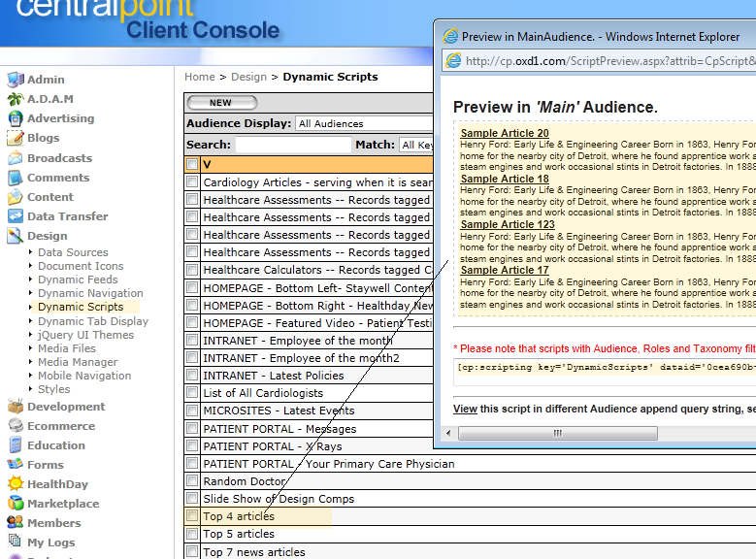Viewport: 756px width, 559px height.
Task: Click the NEW button
Action: (220, 102)
